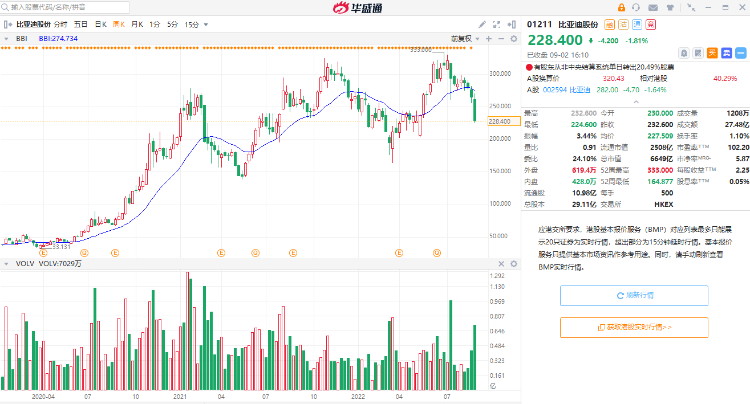This screenshot has width=750, height=404.
Task: Click the rightmost event marker near 2022-07
Action: click(437, 253)
